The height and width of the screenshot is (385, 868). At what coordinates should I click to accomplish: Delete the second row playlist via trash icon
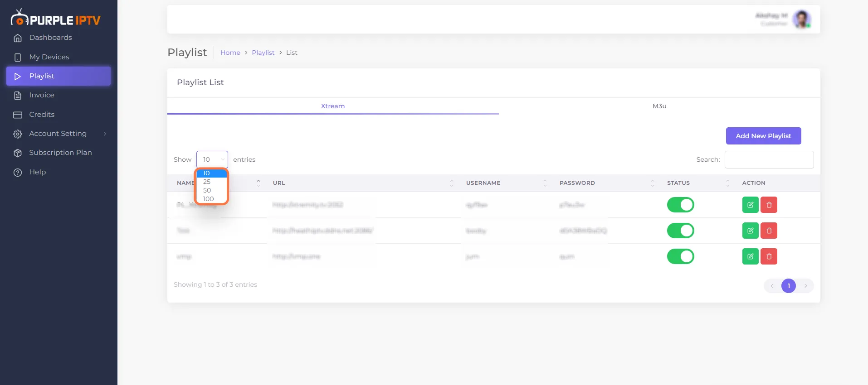point(769,231)
